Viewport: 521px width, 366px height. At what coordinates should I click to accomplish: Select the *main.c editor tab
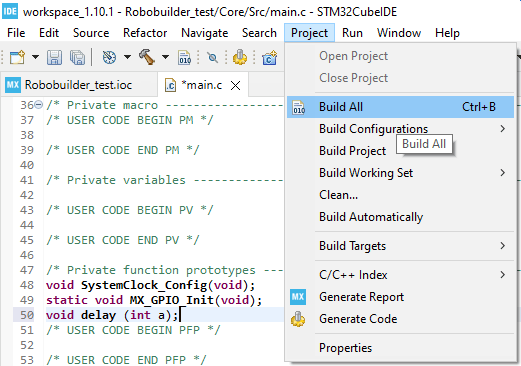(202, 85)
